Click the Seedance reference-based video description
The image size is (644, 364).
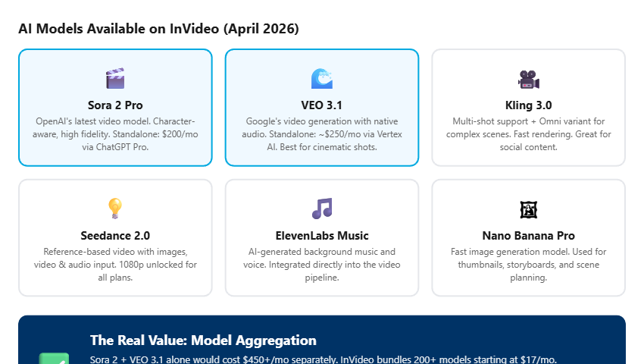(x=115, y=265)
